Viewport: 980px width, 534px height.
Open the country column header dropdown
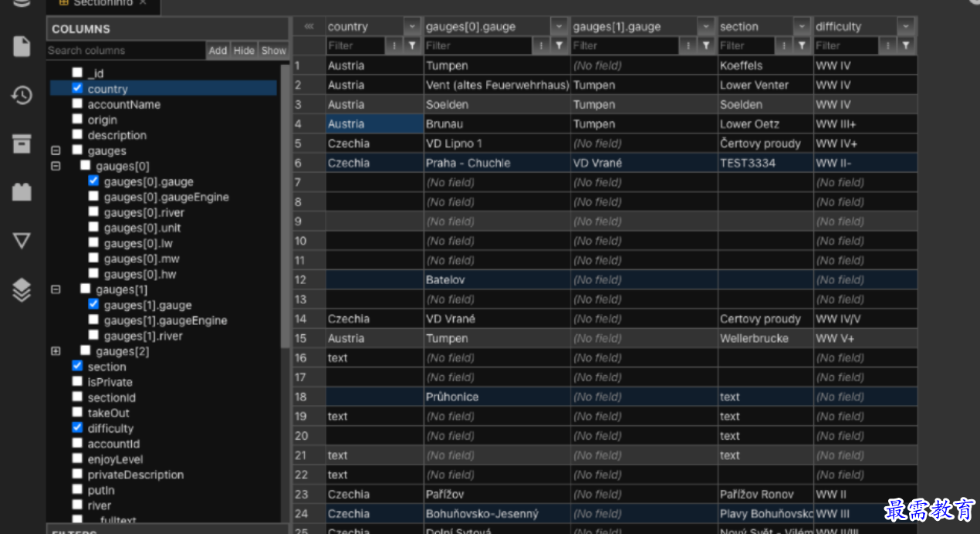tap(412, 26)
